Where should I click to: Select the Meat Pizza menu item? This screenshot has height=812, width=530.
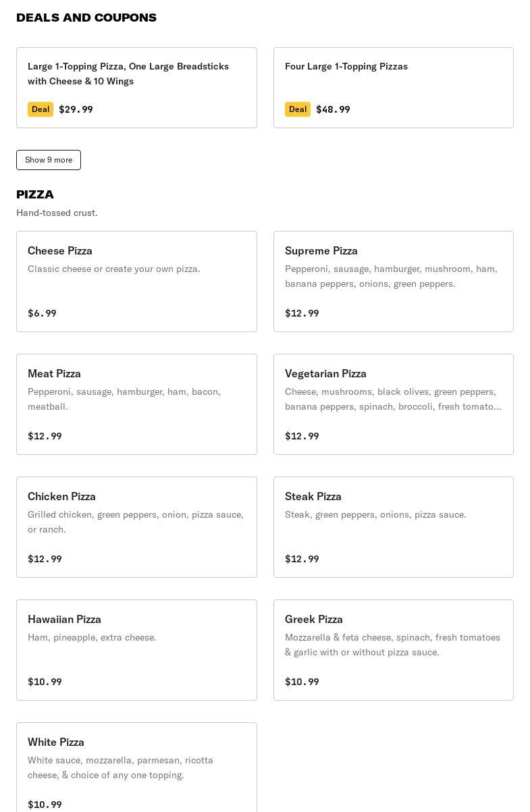click(136, 404)
